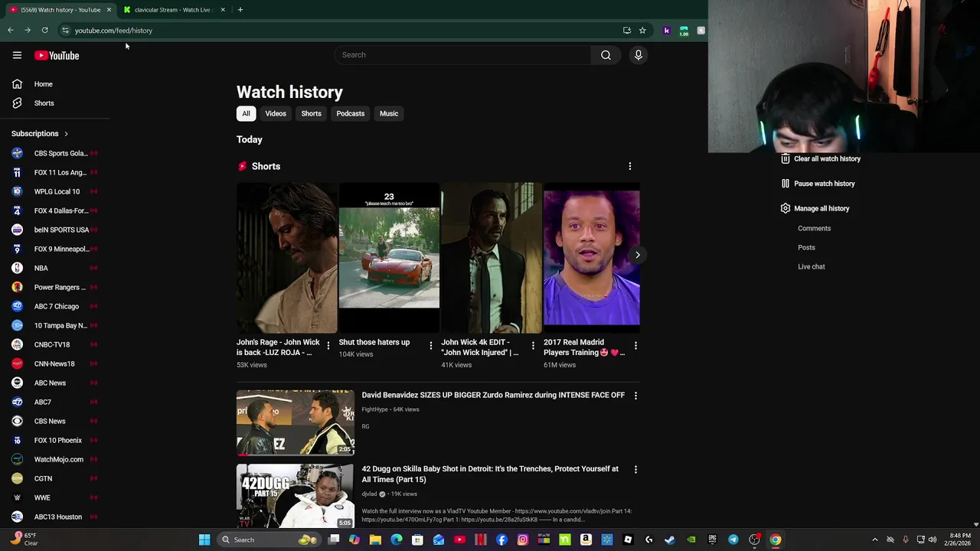The width and height of the screenshot is (980, 551).
Task: Click the Live chat link
Action: (811, 266)
